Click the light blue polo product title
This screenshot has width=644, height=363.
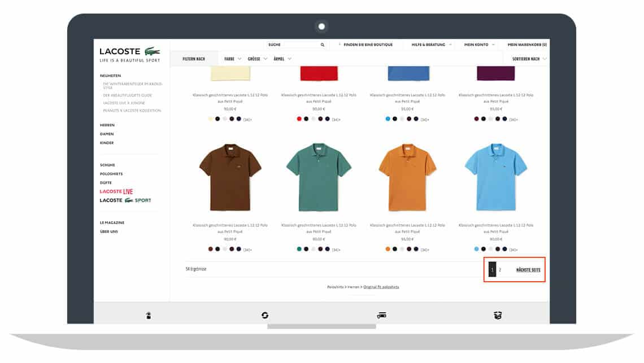496,228
